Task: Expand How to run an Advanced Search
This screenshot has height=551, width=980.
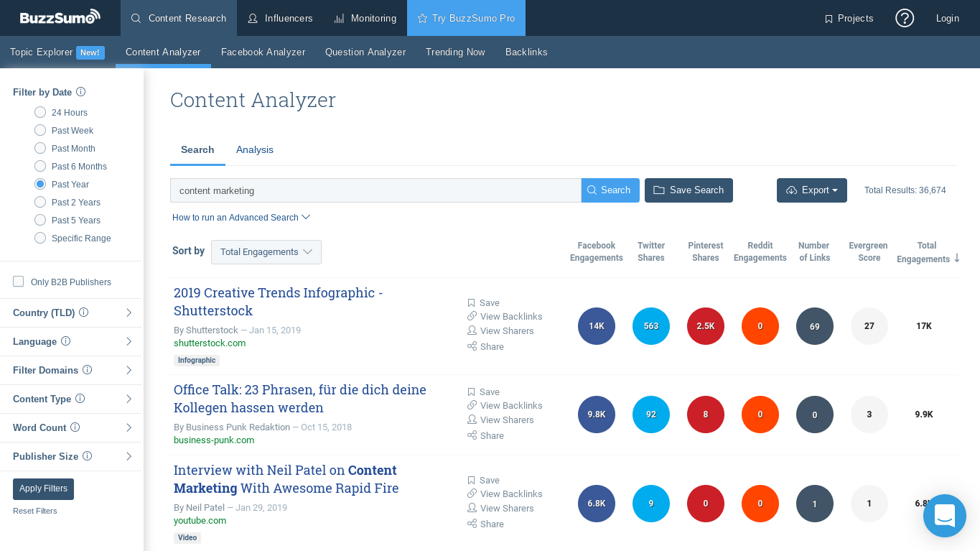Action: tap(241, 218)
